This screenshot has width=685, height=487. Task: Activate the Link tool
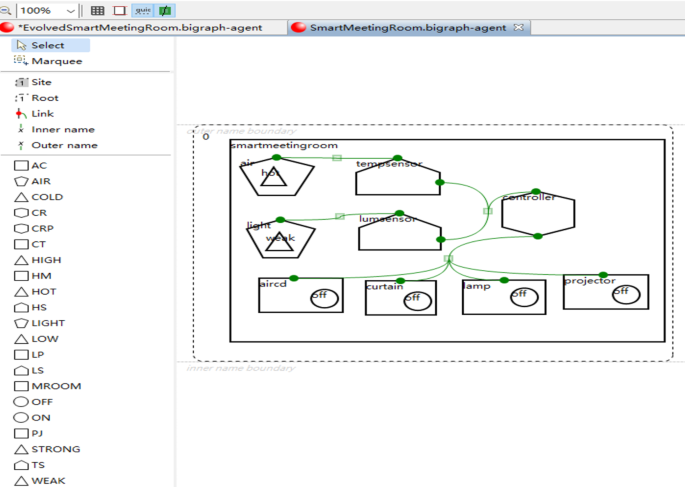(42, 114)
